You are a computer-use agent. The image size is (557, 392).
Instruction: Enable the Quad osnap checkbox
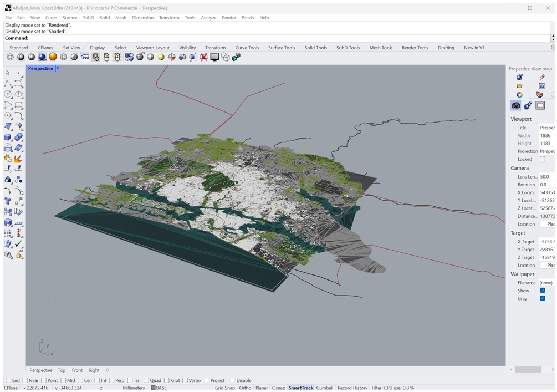tap(147, 380)
